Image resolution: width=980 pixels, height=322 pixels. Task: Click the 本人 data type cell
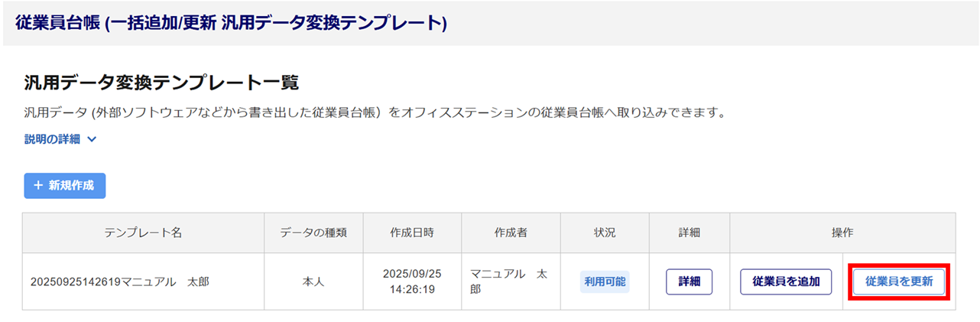(x=313, y=281)
